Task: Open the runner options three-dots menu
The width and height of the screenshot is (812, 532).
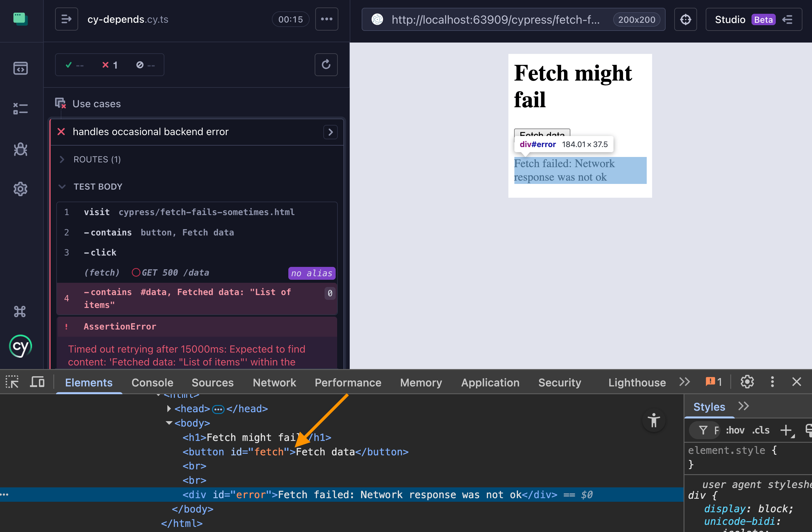Action: tap(326, 19)
